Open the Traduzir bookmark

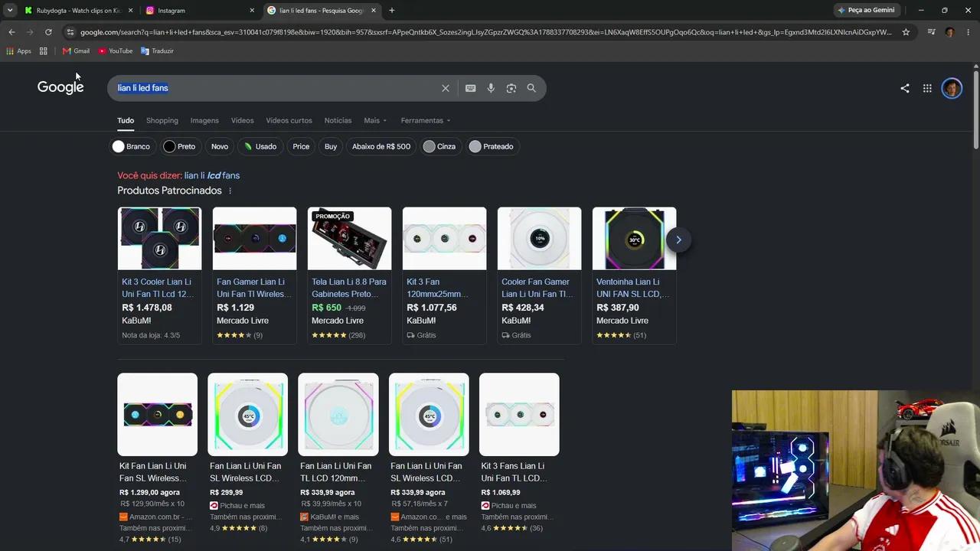click(x=157, y=51)
